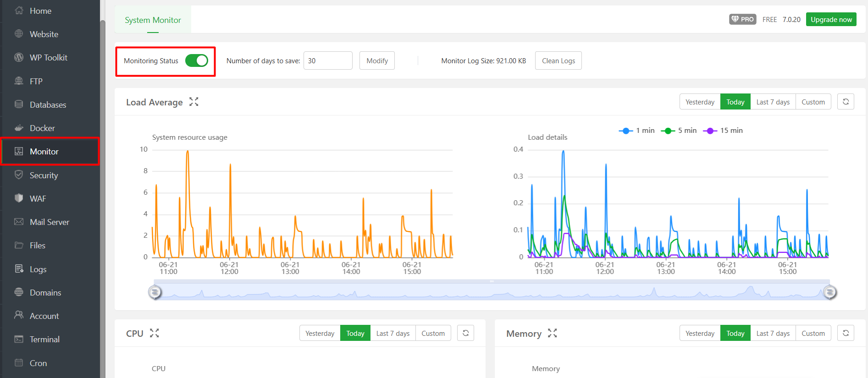Select Today in CPU range
Viewport: 868px width, 378px height.
(x=355, y=333)
